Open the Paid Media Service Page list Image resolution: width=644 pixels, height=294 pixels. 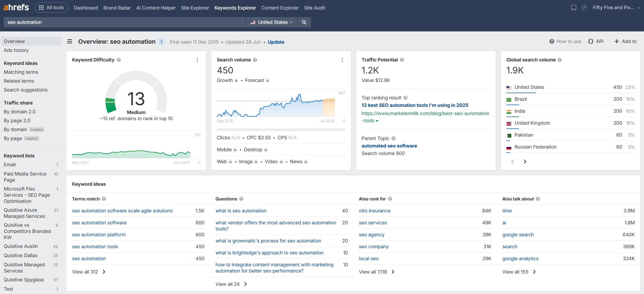pyautogui.click(x=25, y=177)
